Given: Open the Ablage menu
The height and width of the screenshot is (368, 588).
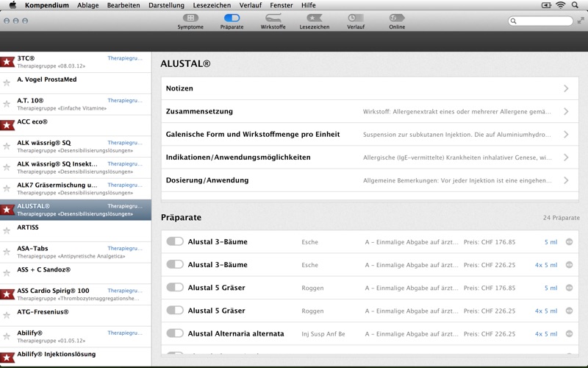Looking at the screenshot, I should point(88,5).
